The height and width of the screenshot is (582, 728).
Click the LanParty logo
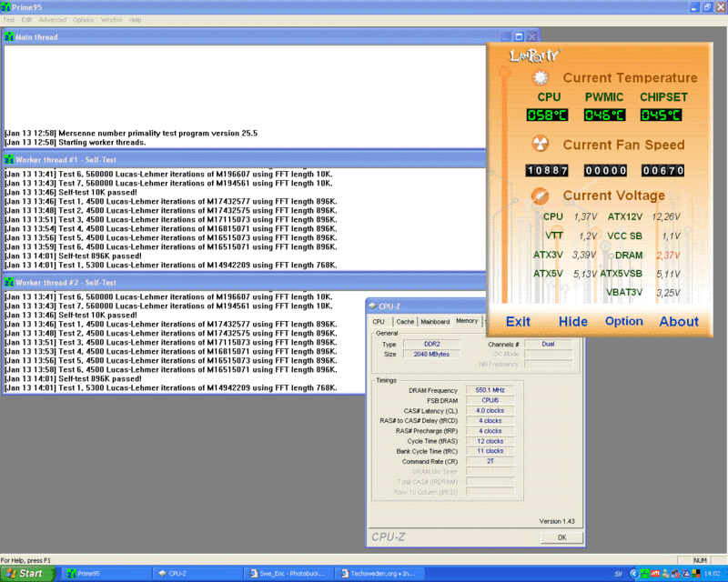pos(535,56)
